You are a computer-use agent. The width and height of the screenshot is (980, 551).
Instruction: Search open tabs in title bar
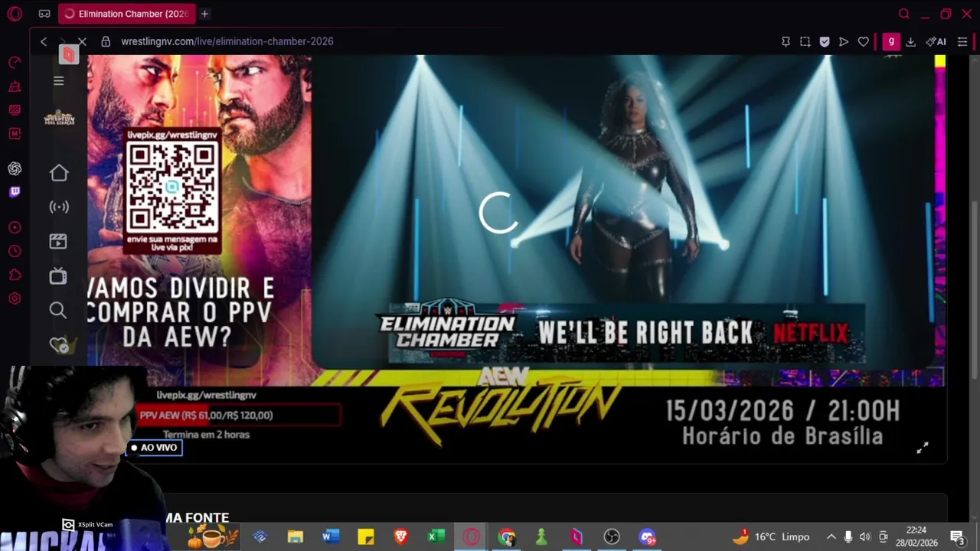(904, 14)
